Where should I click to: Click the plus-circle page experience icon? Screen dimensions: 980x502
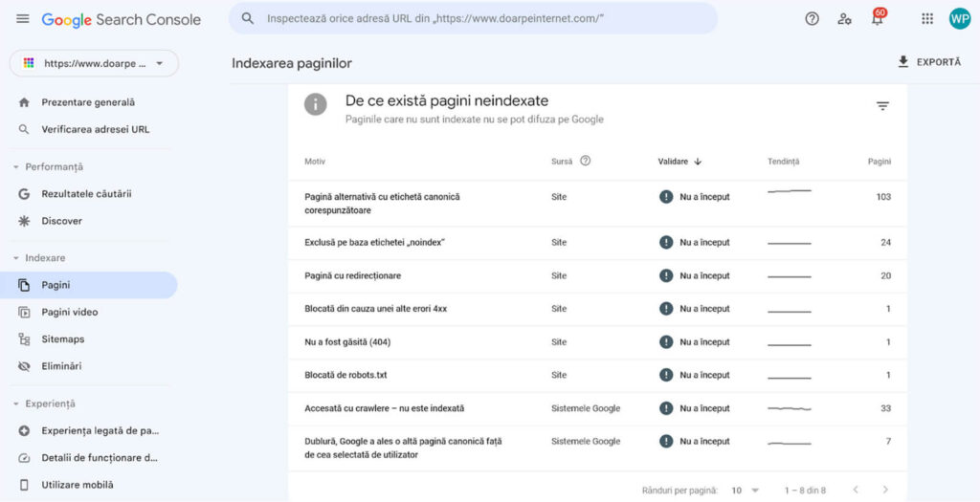(24, 431)
